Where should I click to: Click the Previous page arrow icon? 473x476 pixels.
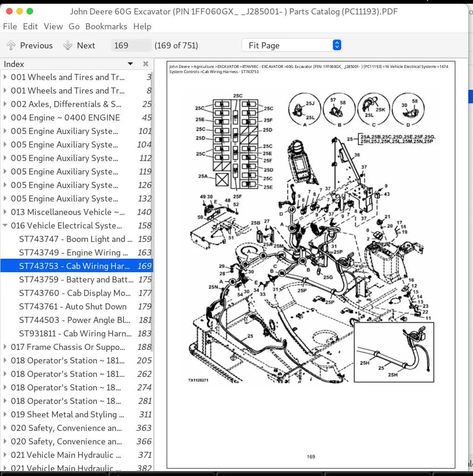pyautogui.click(x=11, y=45)
